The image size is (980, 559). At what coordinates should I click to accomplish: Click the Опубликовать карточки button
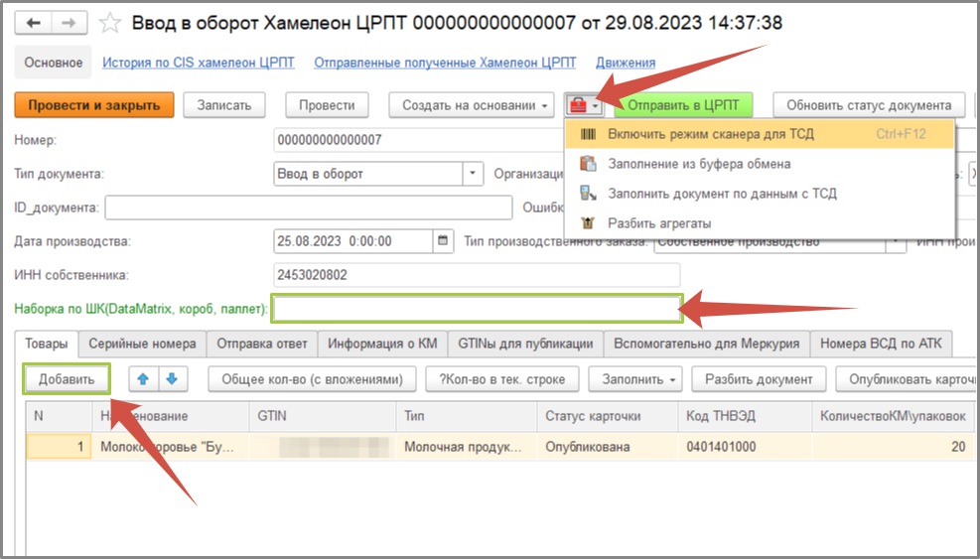click(907, 379)
